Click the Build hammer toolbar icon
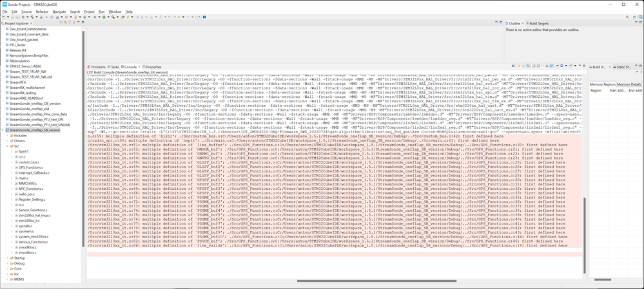The width and height of the screenshot is (644, 289). 32,17
